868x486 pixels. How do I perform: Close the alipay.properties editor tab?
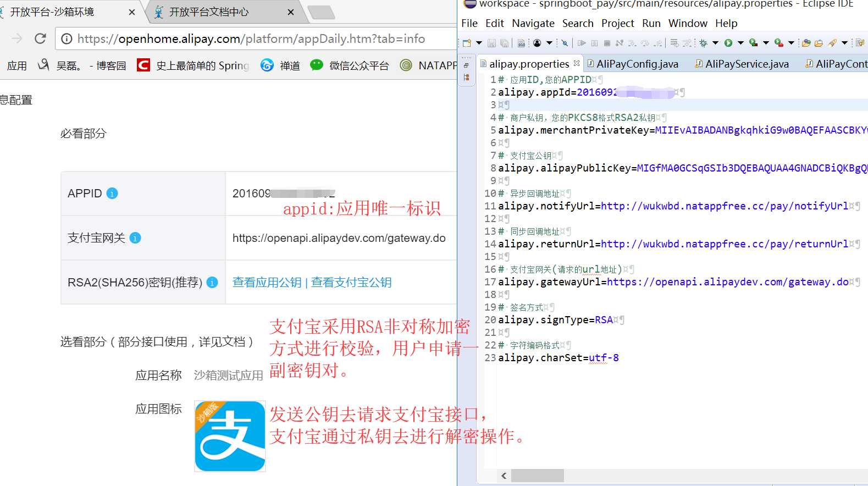(x=577, y=63)
